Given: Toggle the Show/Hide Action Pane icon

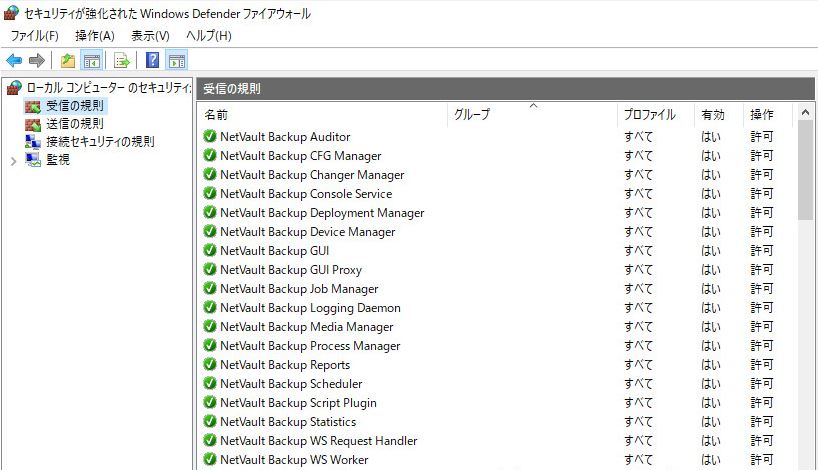Looking at the screenshot, I should (177, 61).
